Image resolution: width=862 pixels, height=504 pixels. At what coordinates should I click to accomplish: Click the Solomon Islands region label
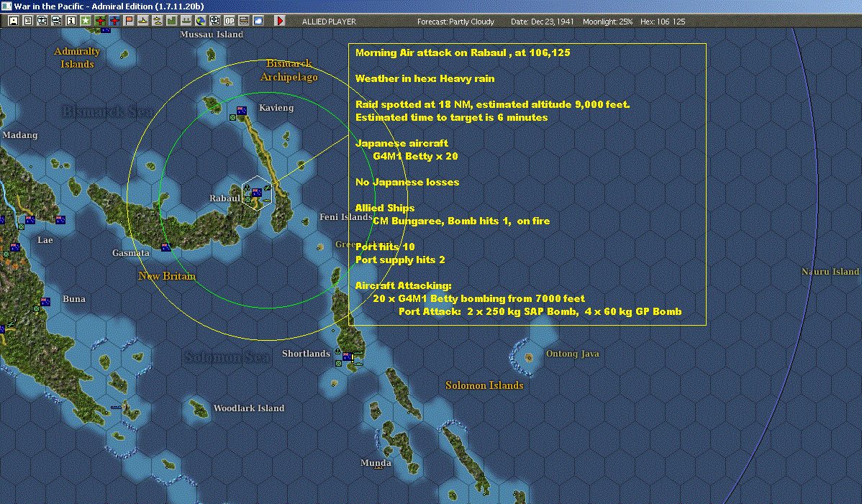click(484, 385)
